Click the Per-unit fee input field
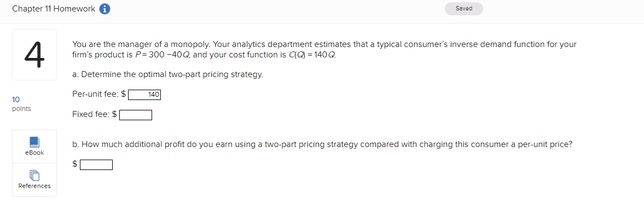Screen dimensions: 644x223 click(x=144, y=95)
